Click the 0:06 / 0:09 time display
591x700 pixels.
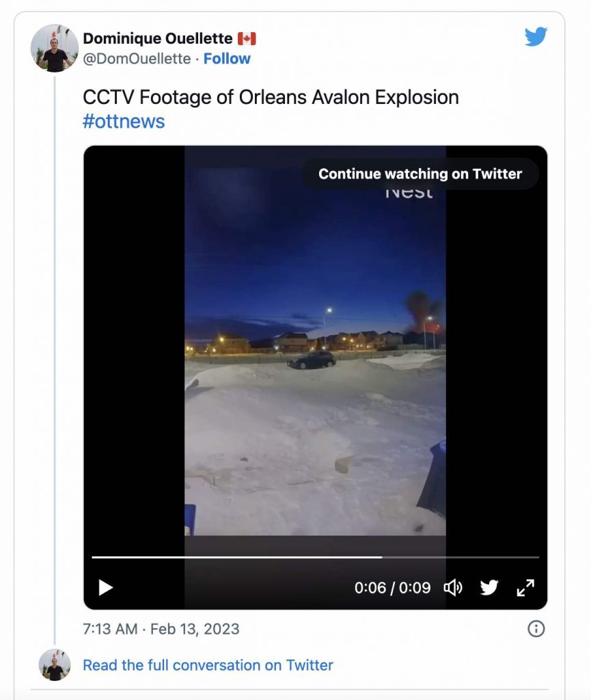coord(392,588)
